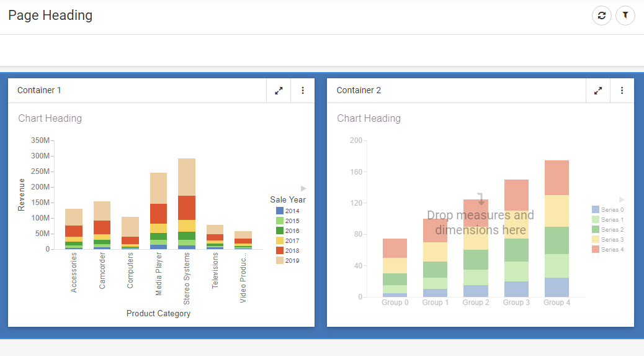Click Chart Heading in Container 2
The height and width of the screenshot is (356, 644).
(369, 118)
